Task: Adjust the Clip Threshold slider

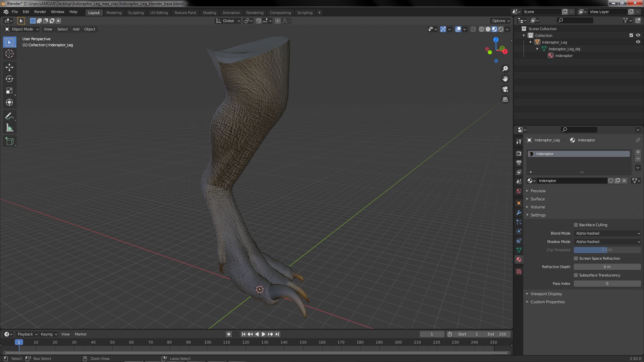Action: pos(607,250)
